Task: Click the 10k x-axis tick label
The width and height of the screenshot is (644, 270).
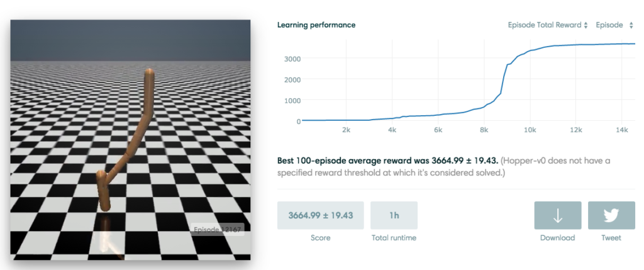Action: tap(530, 130)
